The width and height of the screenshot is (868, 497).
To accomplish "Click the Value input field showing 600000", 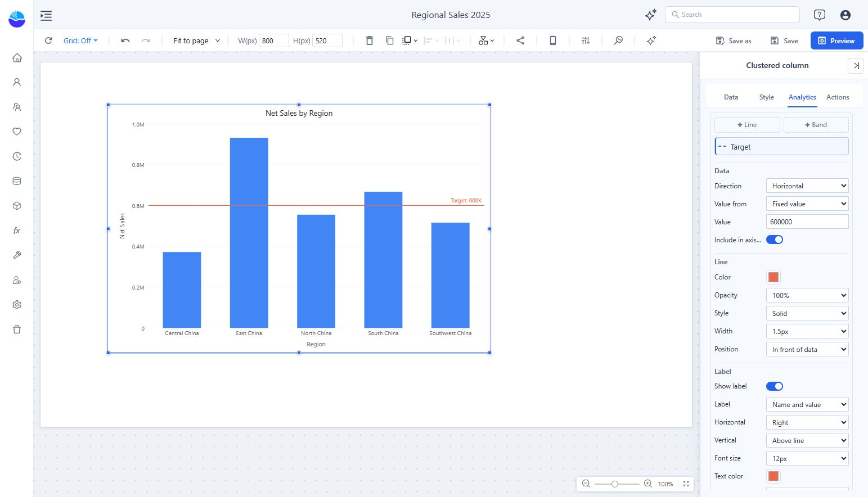I will tap(807, 222).
